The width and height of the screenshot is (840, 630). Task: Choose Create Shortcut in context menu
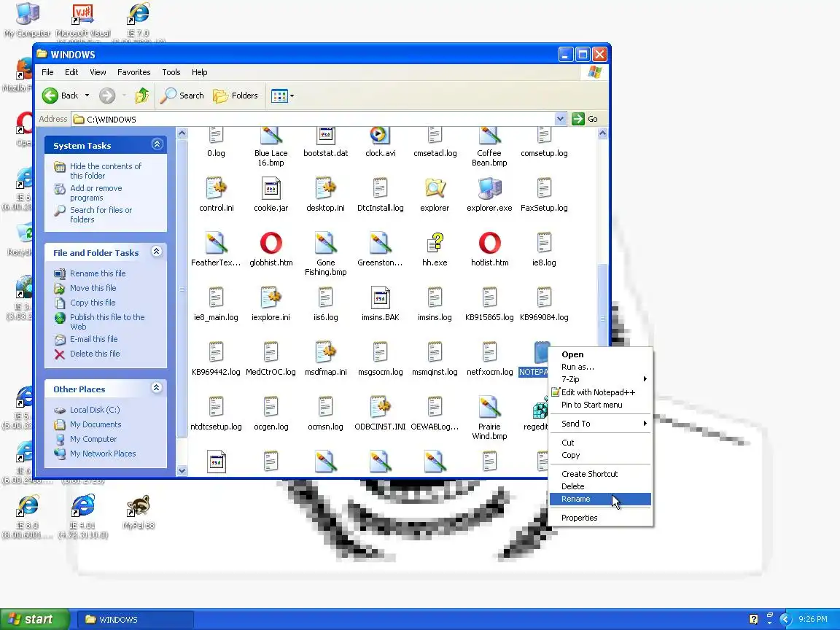pos(600,474)
